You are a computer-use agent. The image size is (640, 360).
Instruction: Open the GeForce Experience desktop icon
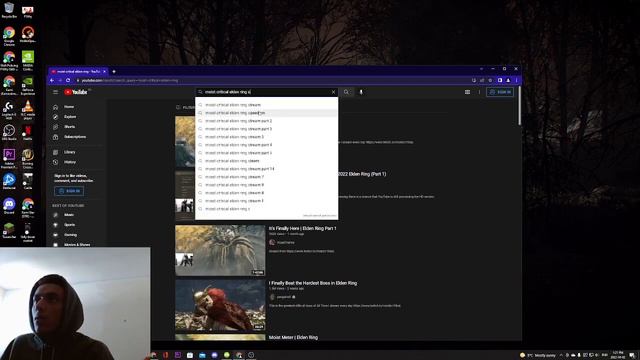(x=28, y=84)
